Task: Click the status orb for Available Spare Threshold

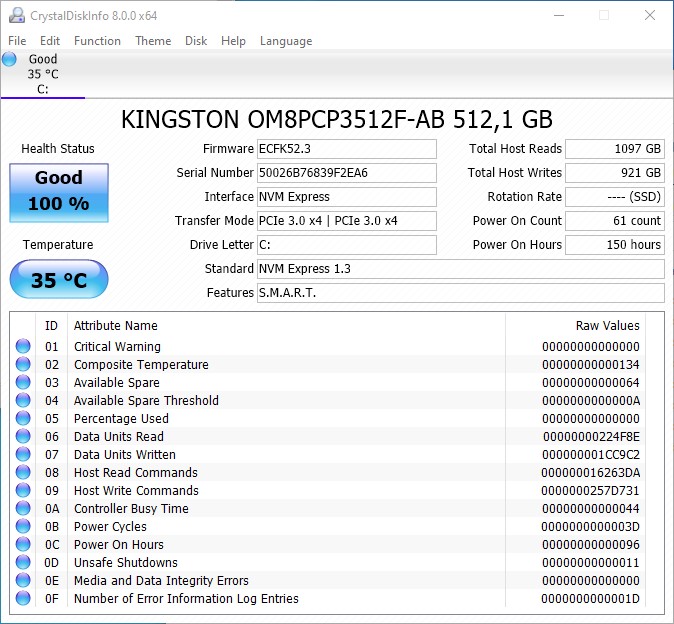Action: pyautogui.click(x=23, y=400)
